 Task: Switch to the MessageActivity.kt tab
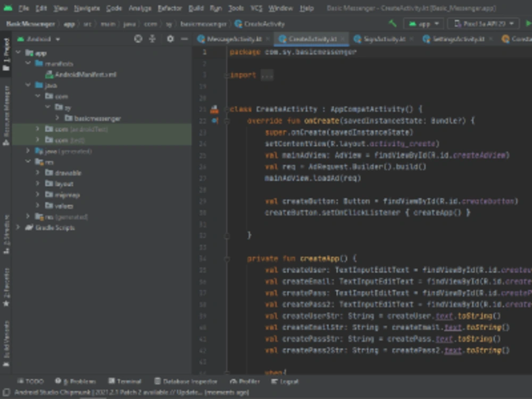(x=234, y=39)
